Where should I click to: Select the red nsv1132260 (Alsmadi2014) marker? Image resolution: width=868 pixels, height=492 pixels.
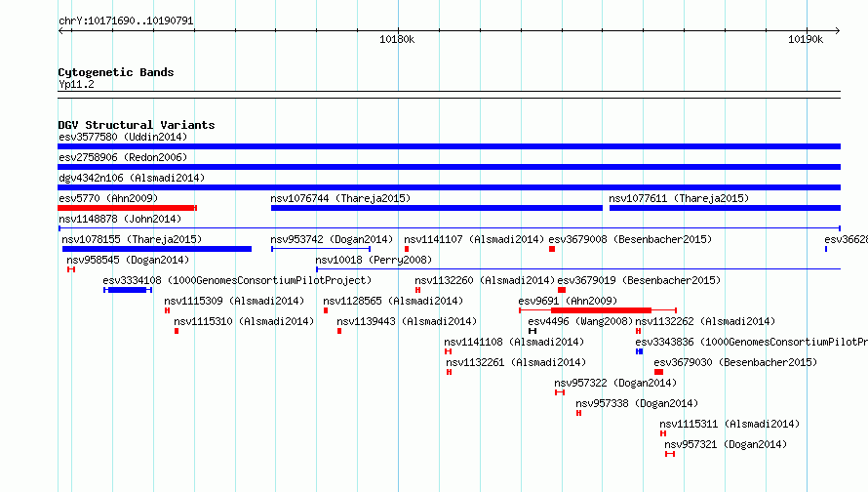pyautogui.click(x=418, y=290)
